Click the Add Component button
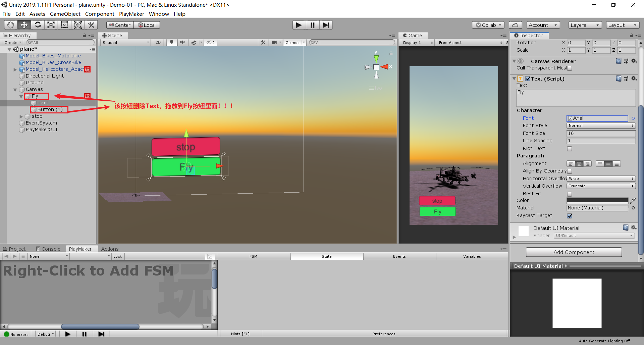 [574, 252]
